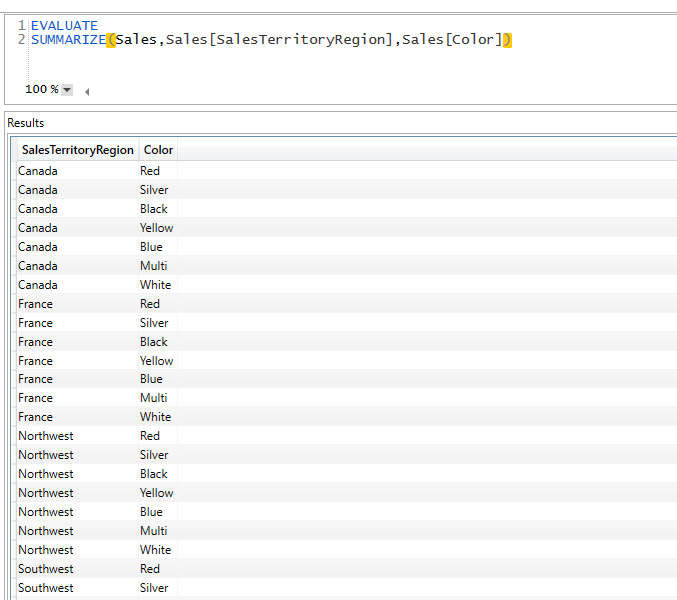Select the Blue cell in the Northwest group
Viewport: 677px width, 600px height.
(x=158, y=512)
